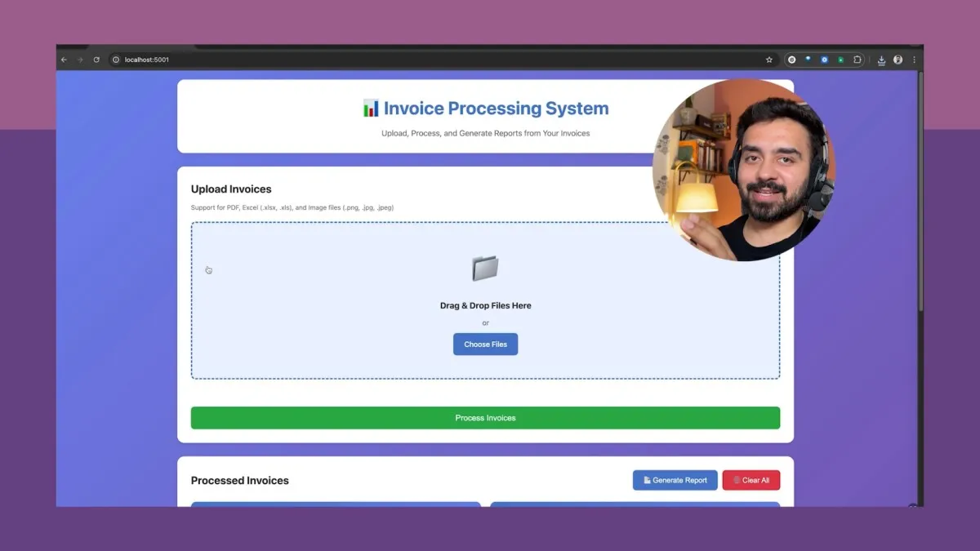This screenshot has height=551, width=980.
Task: Click the green Process Invoices button
Action: 485,418
